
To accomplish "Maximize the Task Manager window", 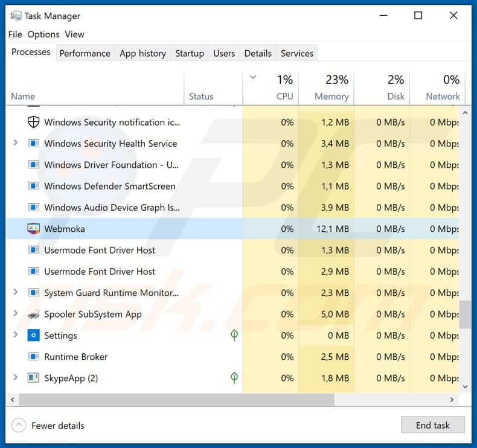I will click(418, 15).
